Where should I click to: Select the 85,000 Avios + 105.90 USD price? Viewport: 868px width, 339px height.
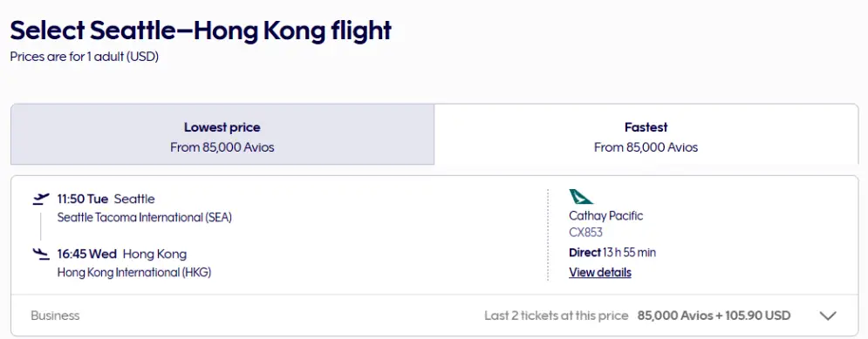[714, 315]
